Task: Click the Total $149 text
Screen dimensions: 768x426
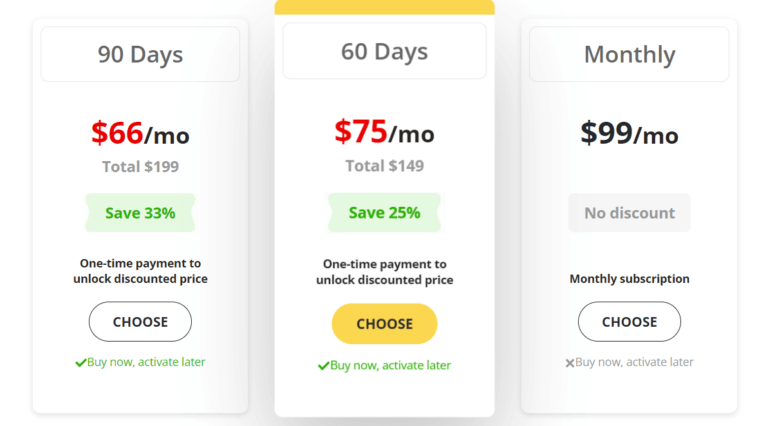Action: pyautogui.click(x=384, y=166)
